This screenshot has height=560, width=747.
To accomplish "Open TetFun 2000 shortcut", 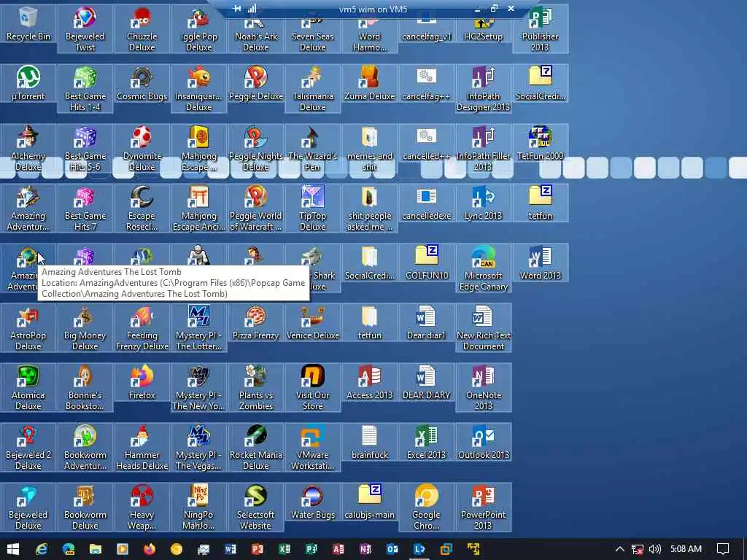I will [540, 143].
